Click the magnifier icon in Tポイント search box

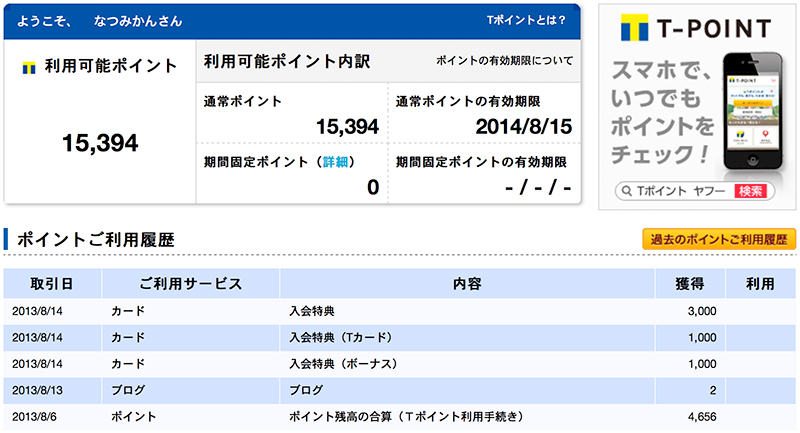[x=627, y=191]
